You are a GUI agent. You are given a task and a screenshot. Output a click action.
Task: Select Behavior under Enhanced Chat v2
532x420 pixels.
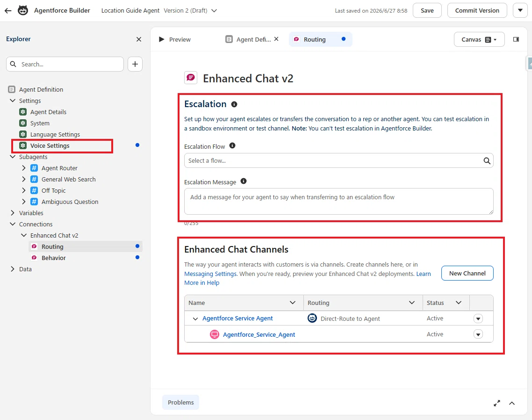click(x=54, y=258)
